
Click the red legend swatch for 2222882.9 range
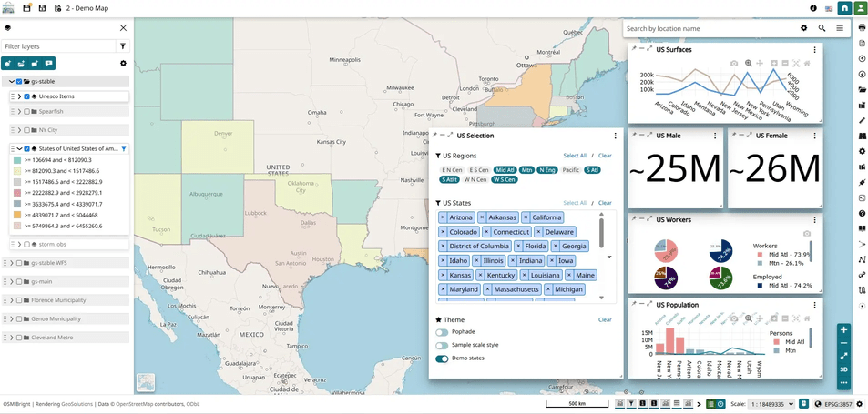click(x=17, y=193)
